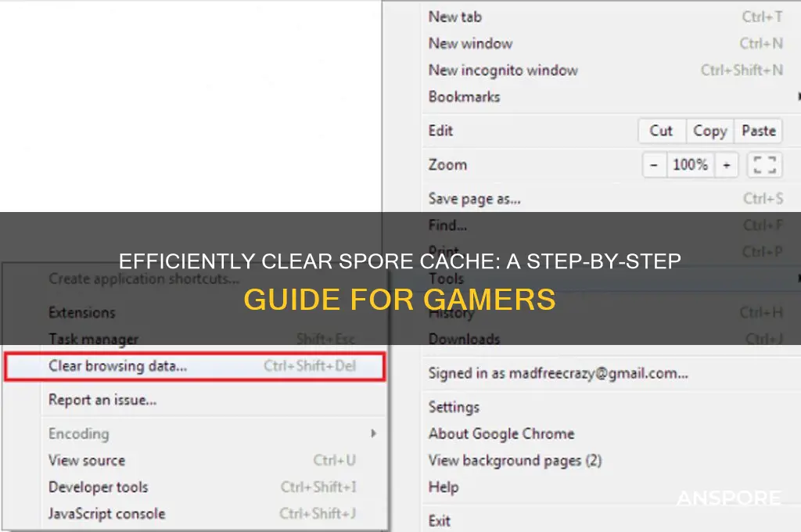Expand the Tools submenu

(x=446, y=278)
